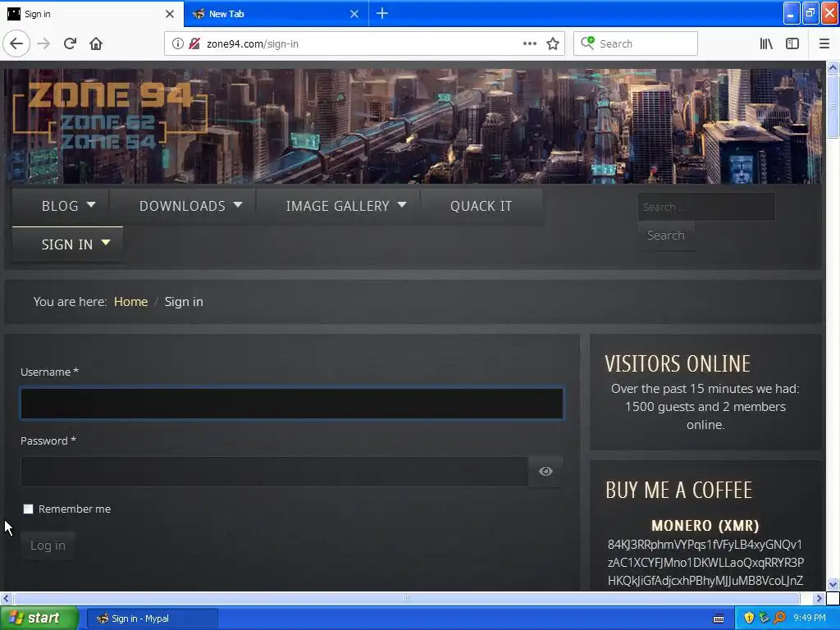
Task: Check the Remember me checkbox
Action: 29,509
